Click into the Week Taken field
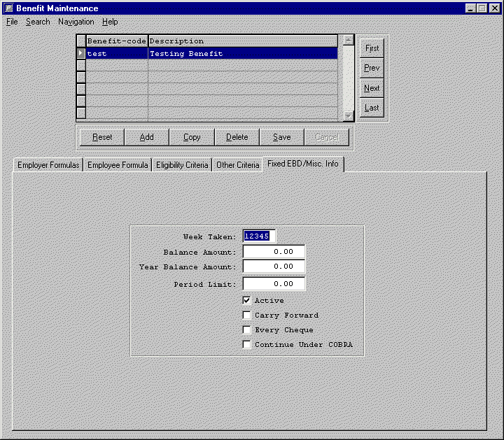The height and width of the screenshot is (440, 504). (259, 236)
